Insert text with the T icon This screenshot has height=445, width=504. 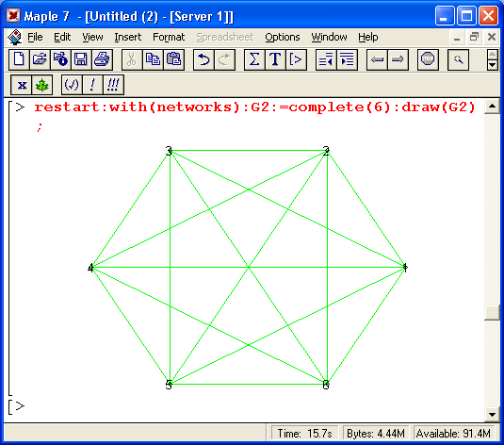pos(275,59)
